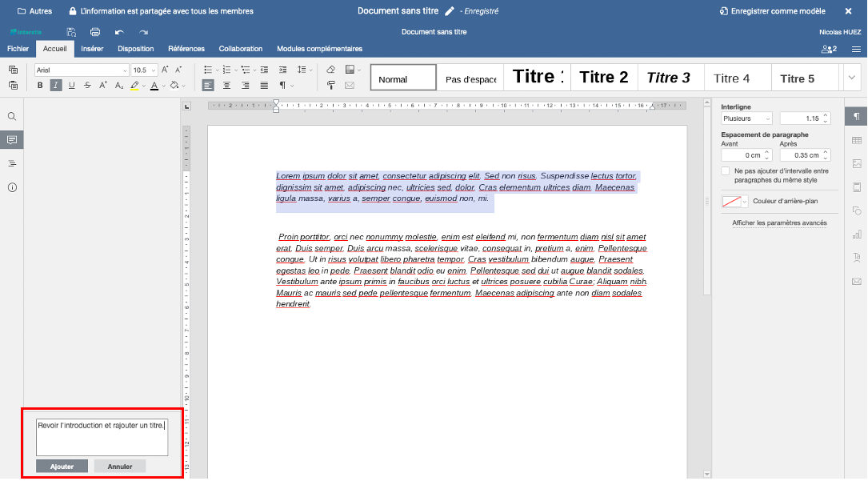Decrease the font size
The height and width of the screenshot is (481, 868).
(x=178, y=70)
